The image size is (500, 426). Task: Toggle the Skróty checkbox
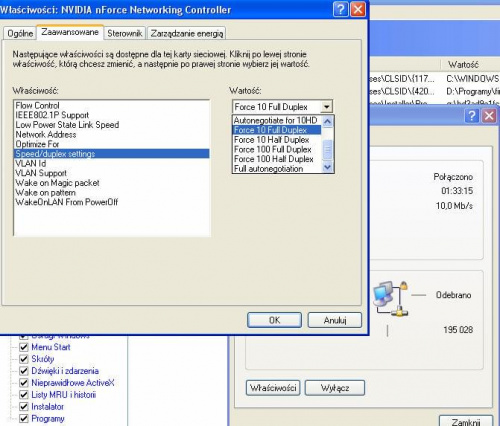click(23, 359)
